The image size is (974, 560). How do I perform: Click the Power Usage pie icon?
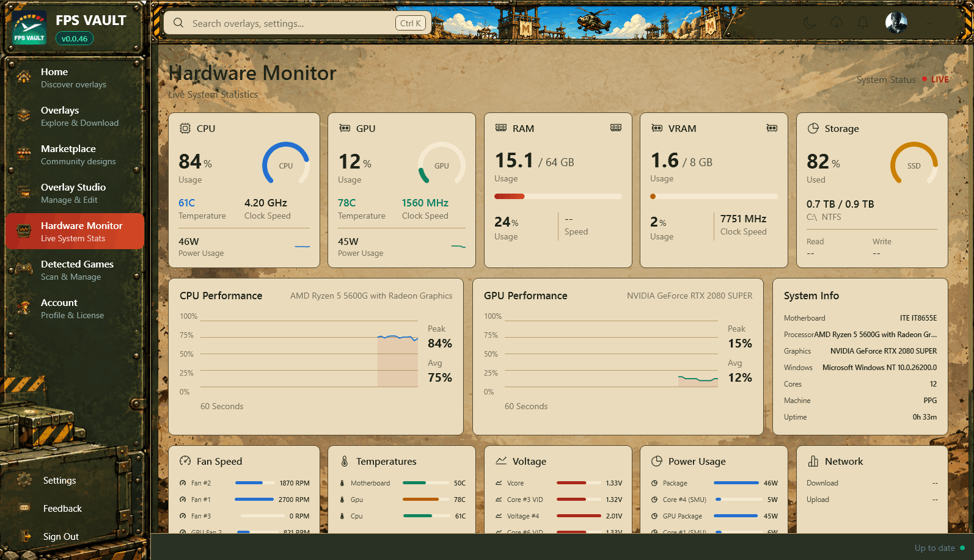point(657,461)
